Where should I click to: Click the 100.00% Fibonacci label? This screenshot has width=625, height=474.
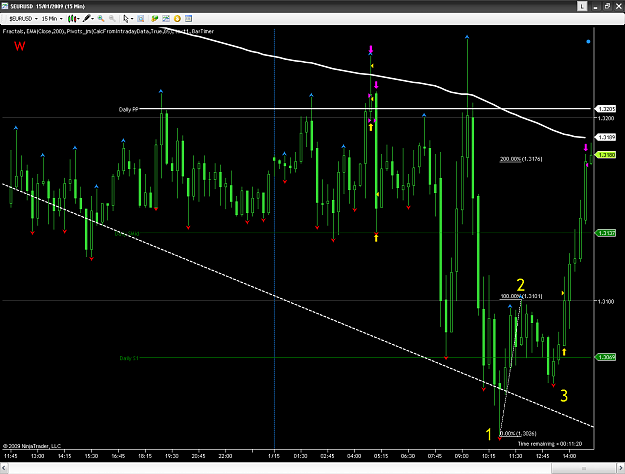coord(521,296)
